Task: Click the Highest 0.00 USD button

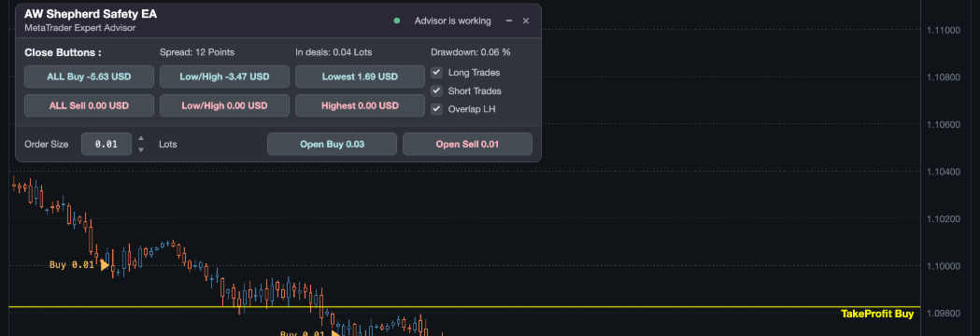Action: 360,105
